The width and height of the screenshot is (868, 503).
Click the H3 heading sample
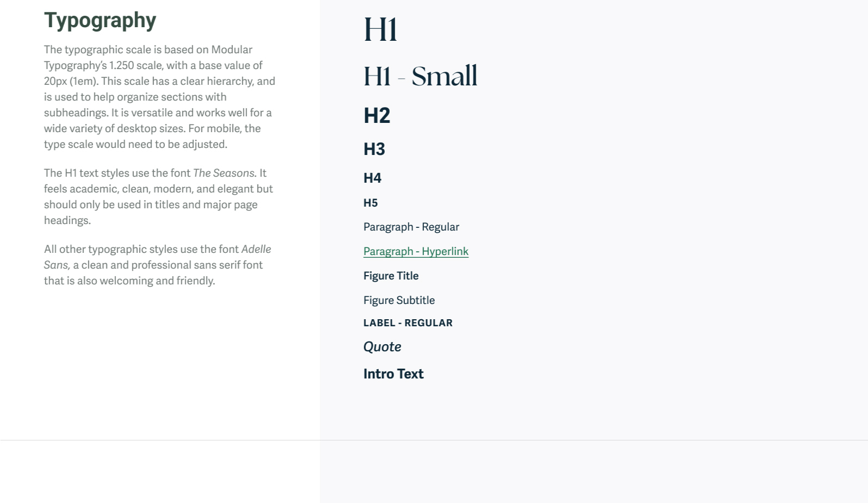[x=374, y=149]
